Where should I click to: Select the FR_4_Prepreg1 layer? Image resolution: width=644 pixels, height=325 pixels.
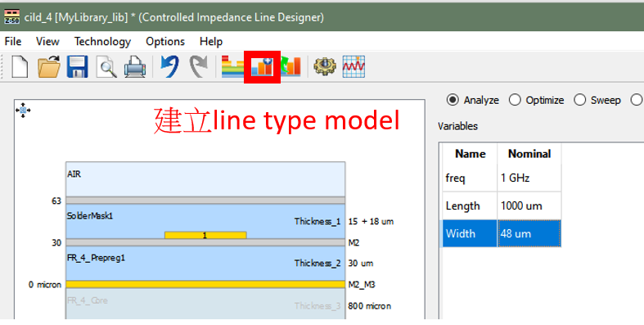coord(205,263)
